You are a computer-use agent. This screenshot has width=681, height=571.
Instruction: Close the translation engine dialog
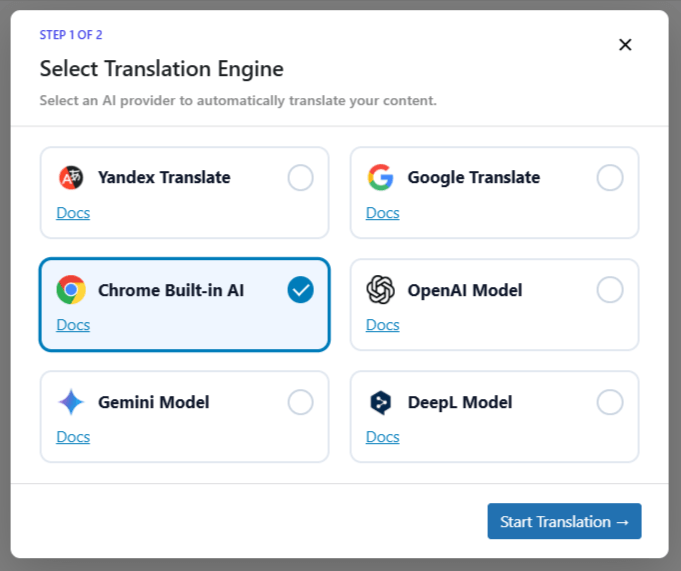pos(625,45)
